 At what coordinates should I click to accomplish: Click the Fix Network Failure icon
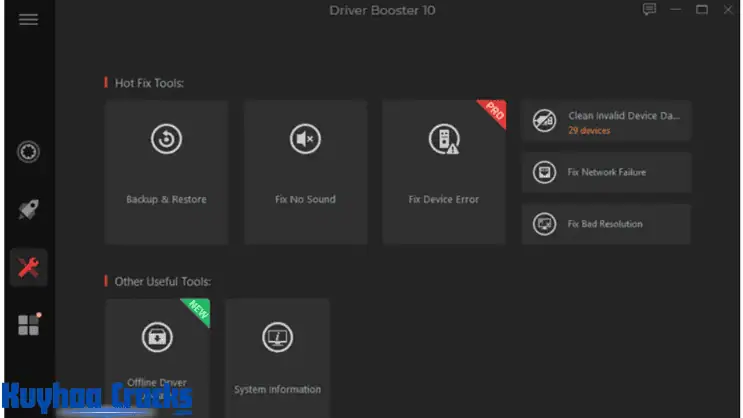pos(545,172)
